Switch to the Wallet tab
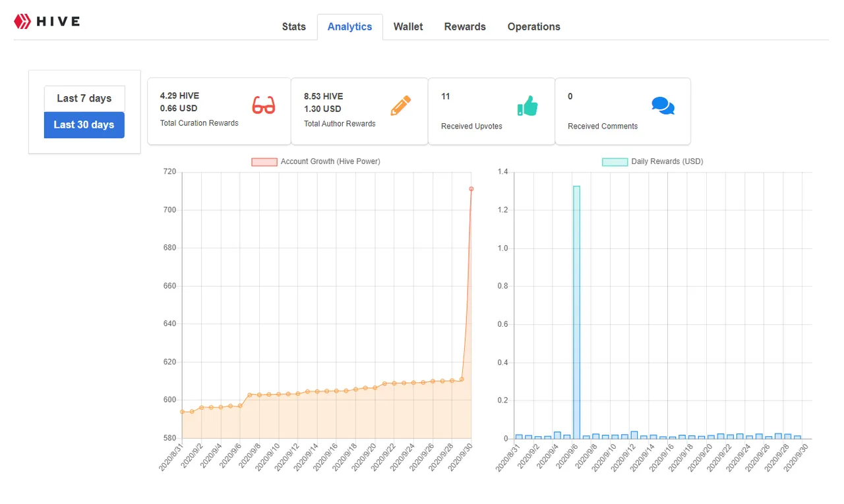The width and height of the screenshot is (844, 504). pyautogui.click(x=408, y=27)
